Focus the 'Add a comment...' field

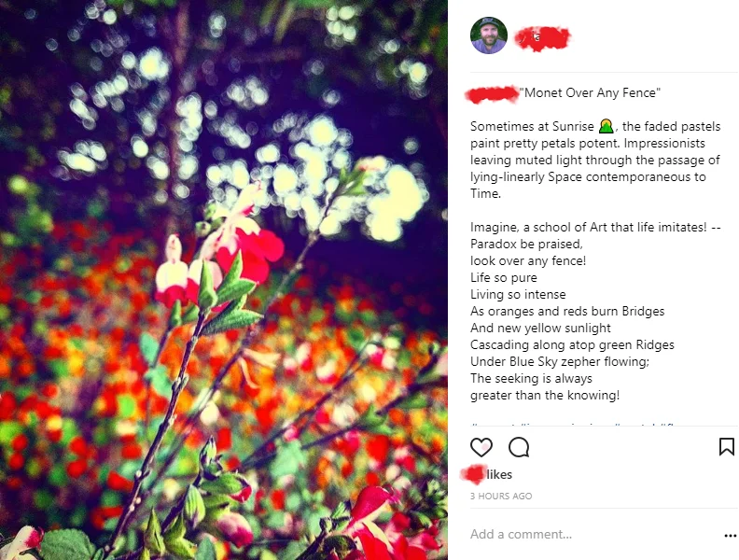521,534
